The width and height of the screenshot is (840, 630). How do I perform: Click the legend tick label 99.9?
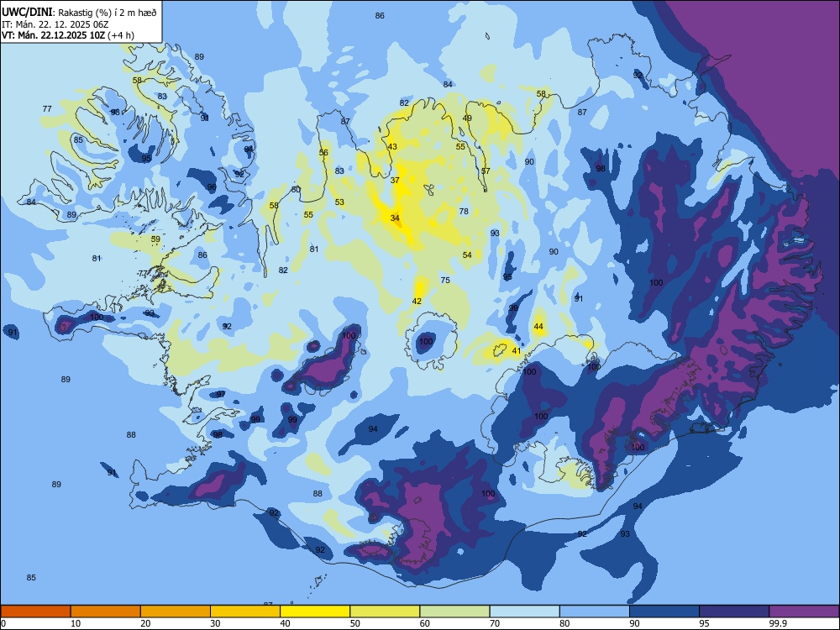point(777,623)
